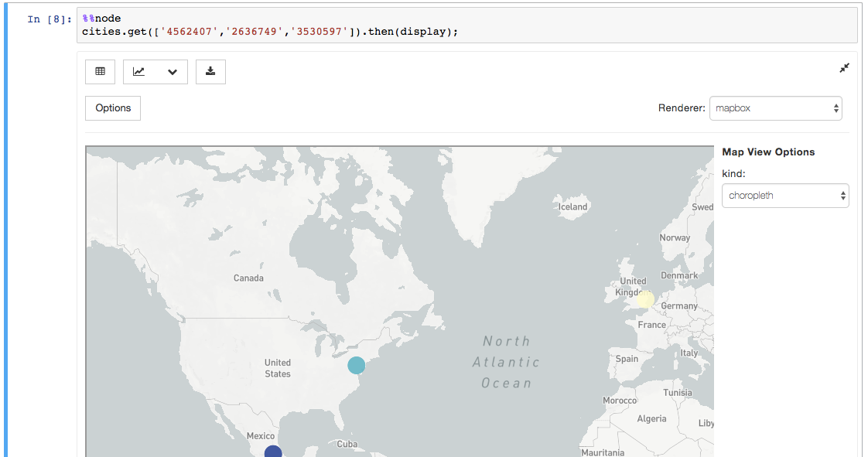This screenshot has height=457, width=868.
Task: Open the kind dropdown showing choropleth
Action: click(784, 196)
